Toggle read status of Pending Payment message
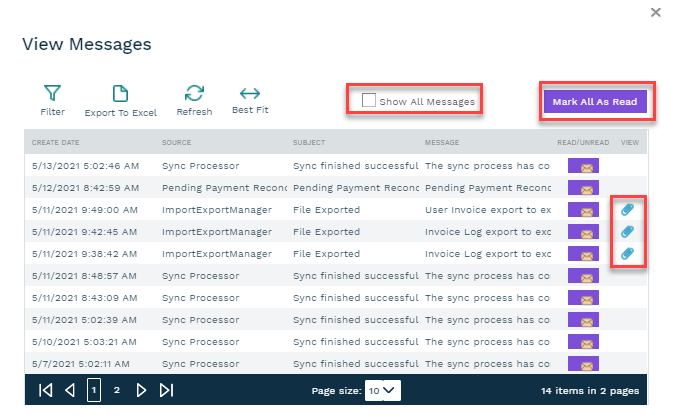Viewport: 674px width, 418px height. click(583, 188)
